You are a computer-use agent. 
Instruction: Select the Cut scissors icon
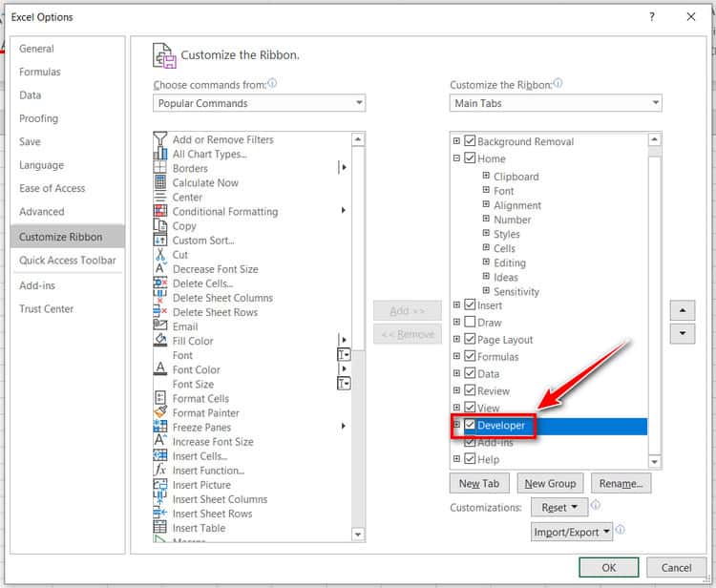[x=160, y=255]
